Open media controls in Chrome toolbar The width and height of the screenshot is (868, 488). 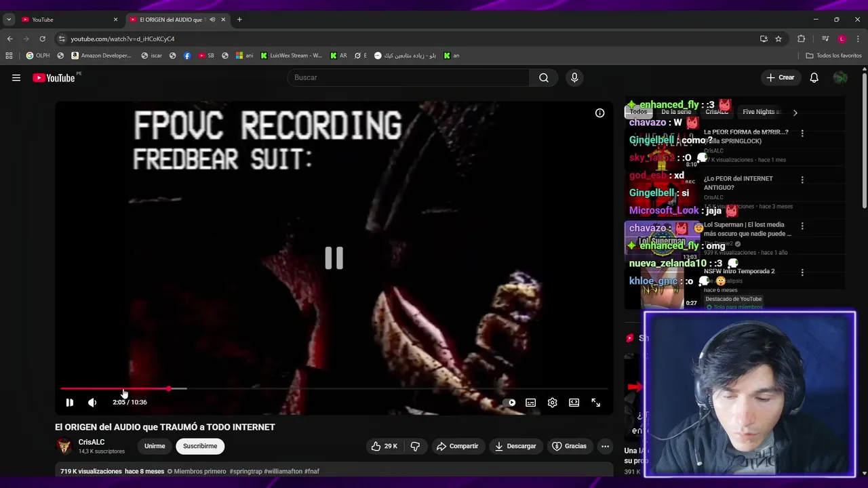(825, 39)
